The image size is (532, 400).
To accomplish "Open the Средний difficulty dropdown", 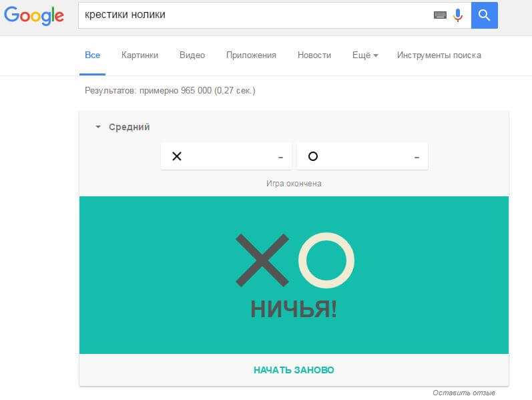I will click(123, 127).
